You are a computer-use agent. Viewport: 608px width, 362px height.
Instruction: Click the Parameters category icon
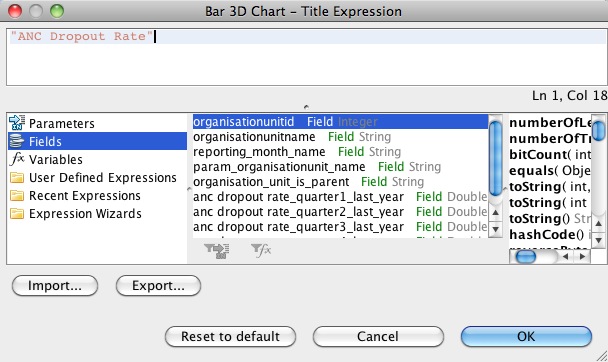(x=17, y=123)
